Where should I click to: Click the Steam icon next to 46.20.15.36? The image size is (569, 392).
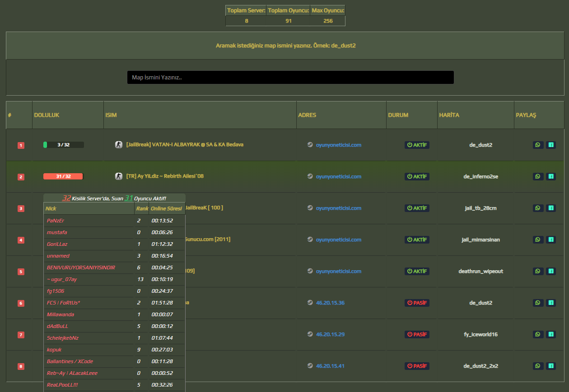pyautogui.click(x=310, y=303)
